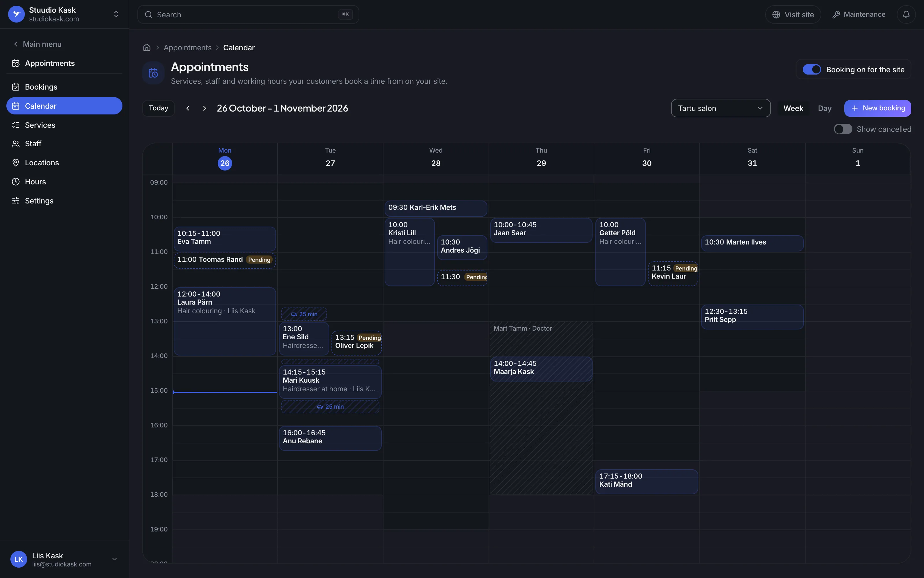Click the home icon in breadcrumb
This screenshot has height=578, width=924.
147,47
